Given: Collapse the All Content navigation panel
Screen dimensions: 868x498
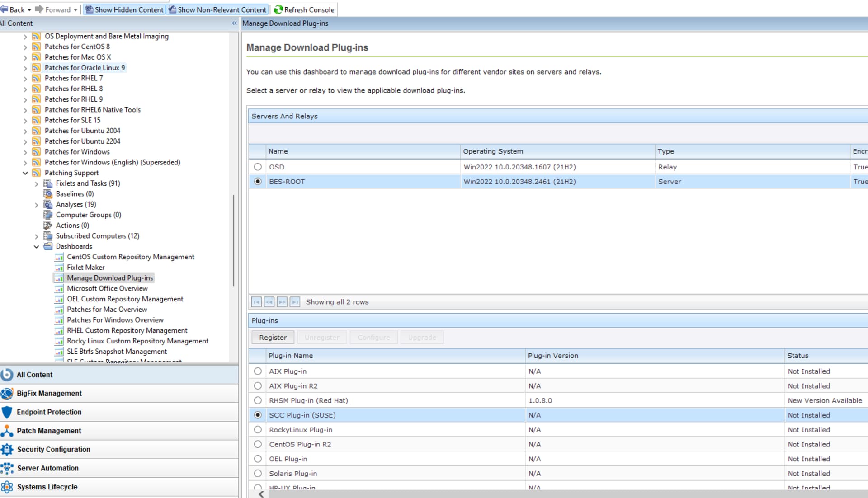Looking at the screenshot, I should (x=234, y=23).
